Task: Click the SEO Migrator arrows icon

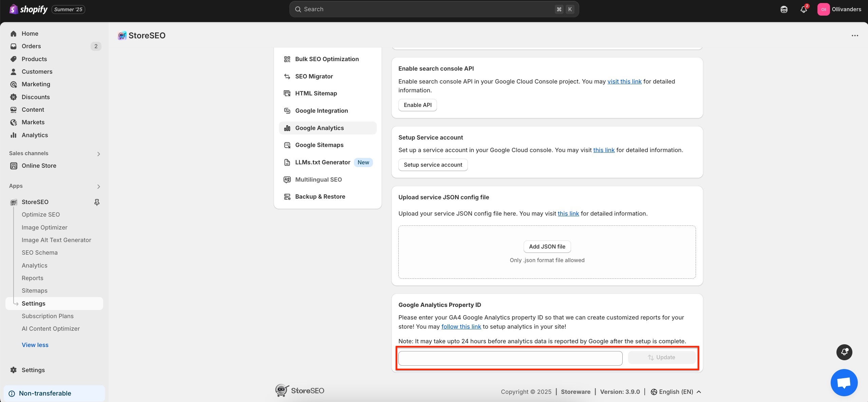Action: (x=287, y=76)
